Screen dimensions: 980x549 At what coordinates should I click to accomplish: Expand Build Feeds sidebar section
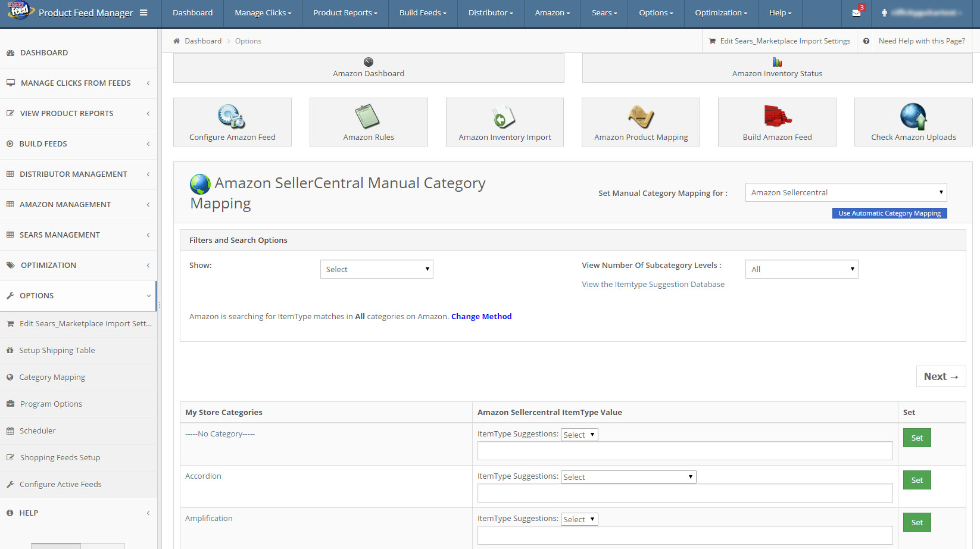pos(79,144)
